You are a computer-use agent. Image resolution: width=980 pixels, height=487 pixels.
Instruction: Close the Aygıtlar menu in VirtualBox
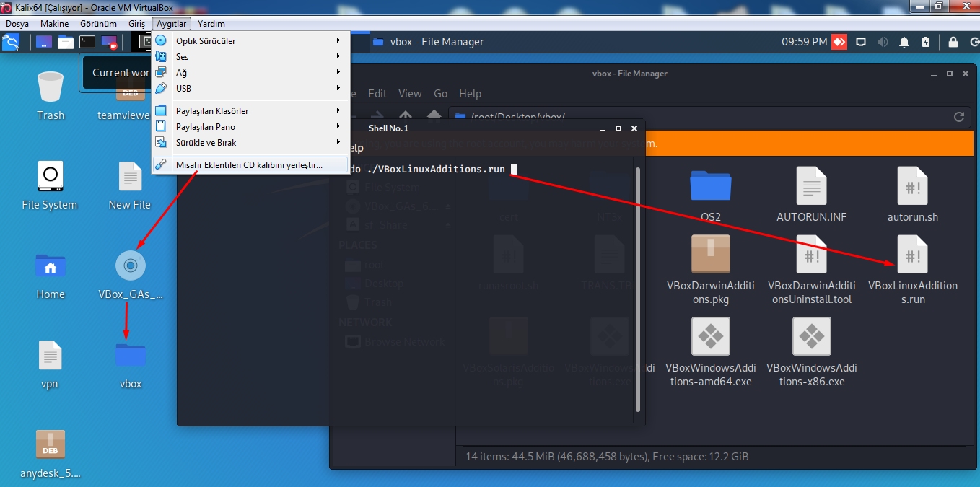tap(171, 24)
